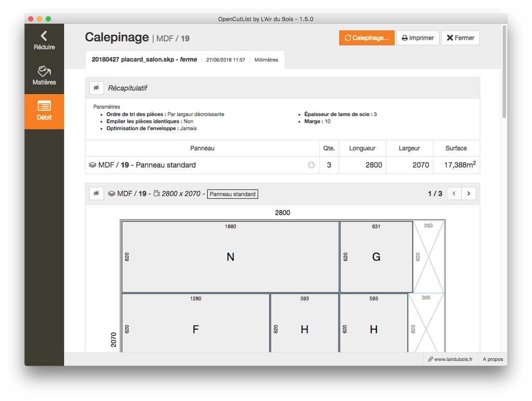The width and height of the screenshot is (532, 401).
Task: Open the Matières panel
Action: pos(44,76)
